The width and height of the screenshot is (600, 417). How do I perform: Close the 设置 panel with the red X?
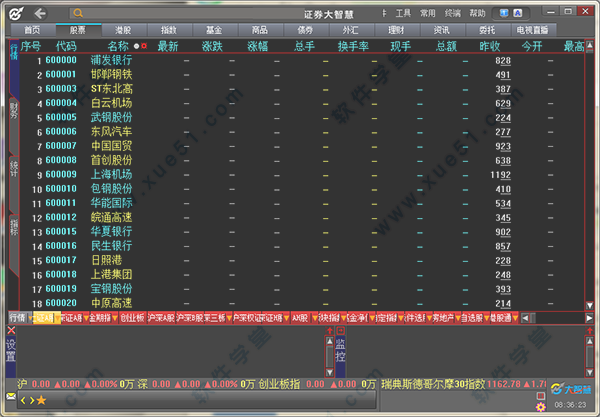[x=11, y=330]
